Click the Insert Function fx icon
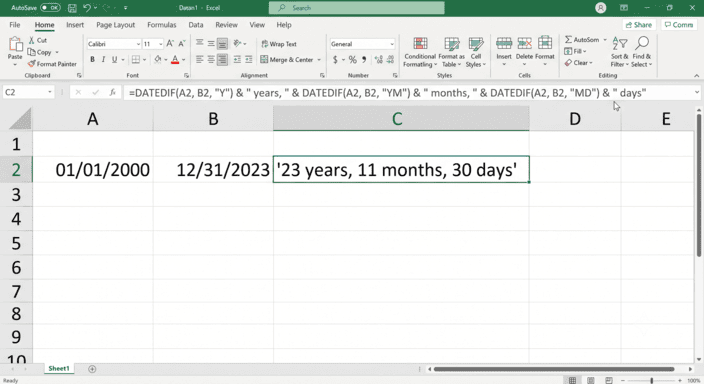The height and width of the screenshot is (384, 704). coord(113,93)
